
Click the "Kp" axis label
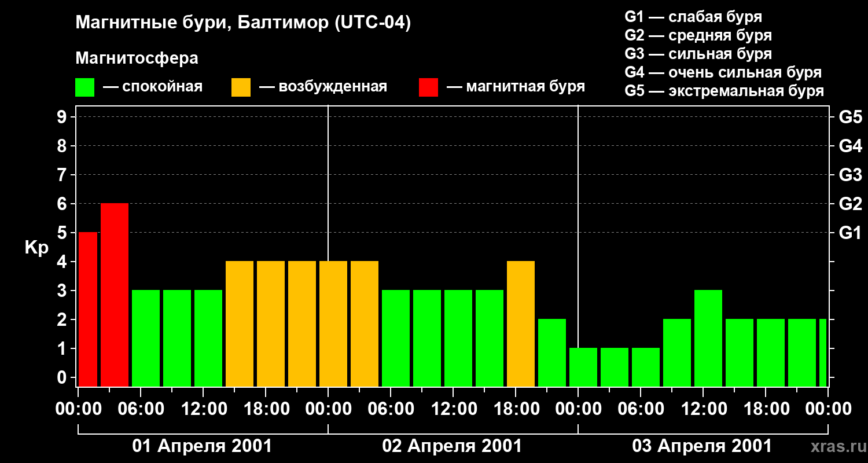36,248
